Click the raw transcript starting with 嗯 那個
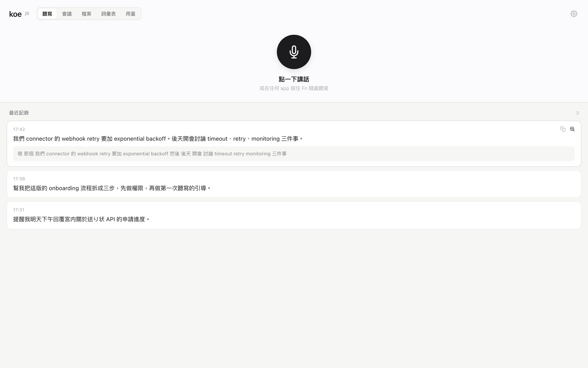The image size is (588, 368). click(x=294, y=154)
